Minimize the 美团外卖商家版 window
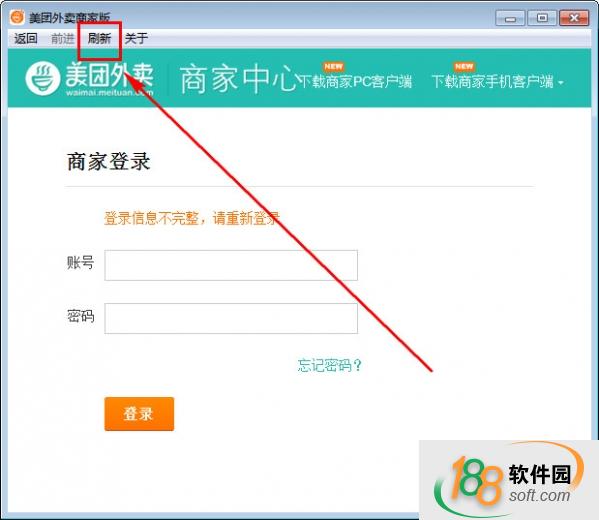This screenshot has width=599, height=520. point(510,18)
